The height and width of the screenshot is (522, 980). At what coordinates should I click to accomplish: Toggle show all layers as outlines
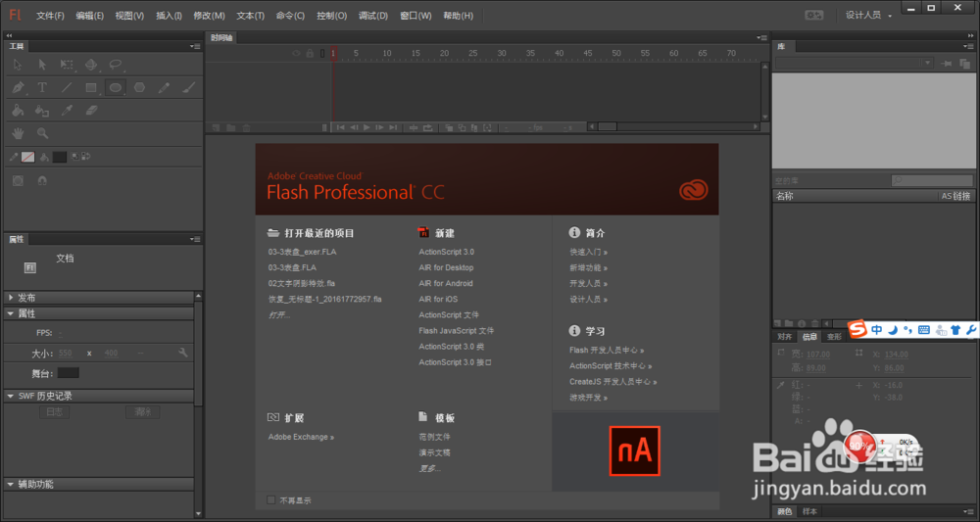click(x=322, y=54)
